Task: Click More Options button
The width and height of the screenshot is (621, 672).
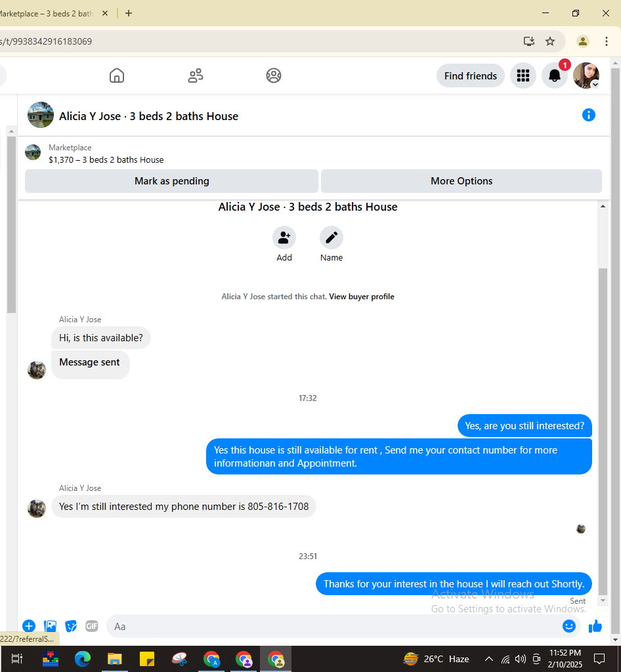Action: tap(461, 181)
